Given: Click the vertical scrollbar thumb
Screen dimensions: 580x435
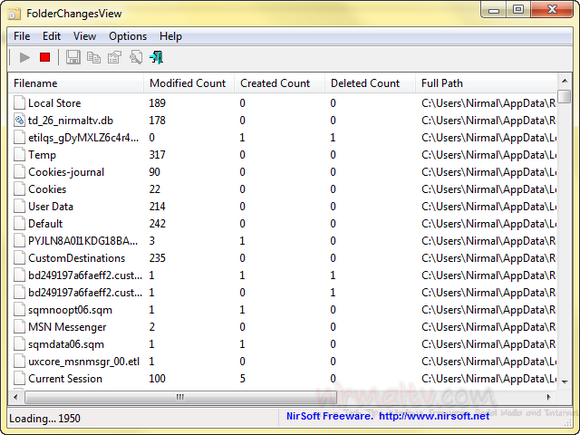Looking at the screenshot, I should click(x=564, y=97).
